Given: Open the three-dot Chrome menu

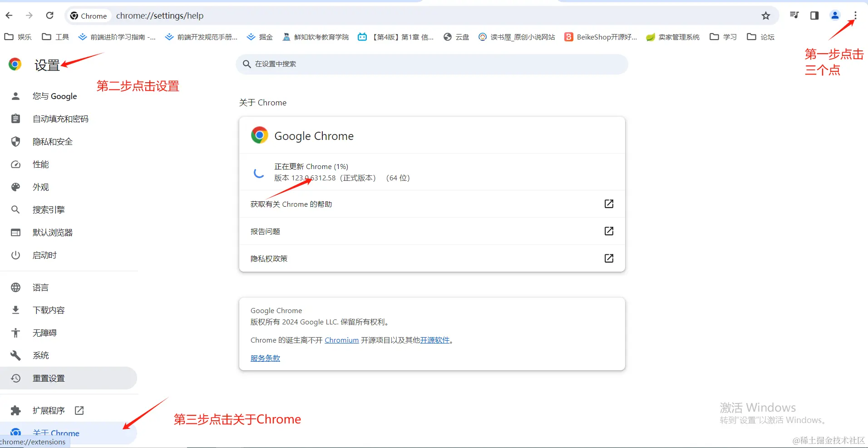Looking at the screenshot, I should click(x=855, y=15).
